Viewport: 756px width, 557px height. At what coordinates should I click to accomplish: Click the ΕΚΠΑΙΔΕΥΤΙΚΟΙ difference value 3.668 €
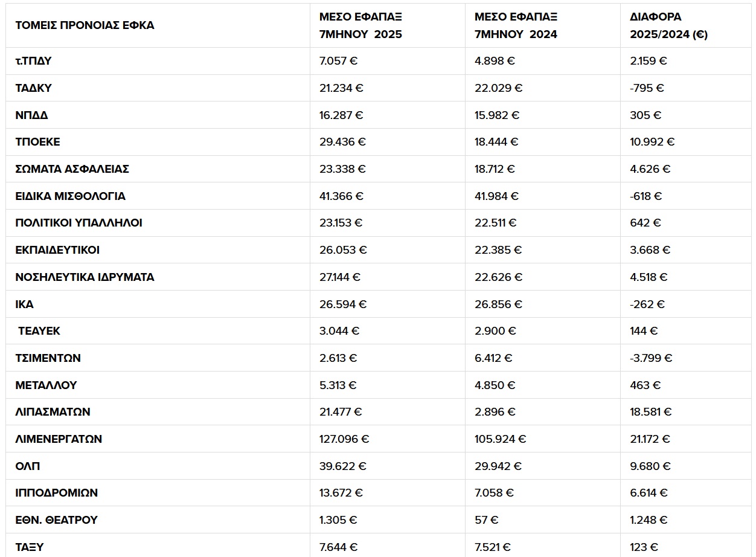pyautogui.click(x=649, y=250)
